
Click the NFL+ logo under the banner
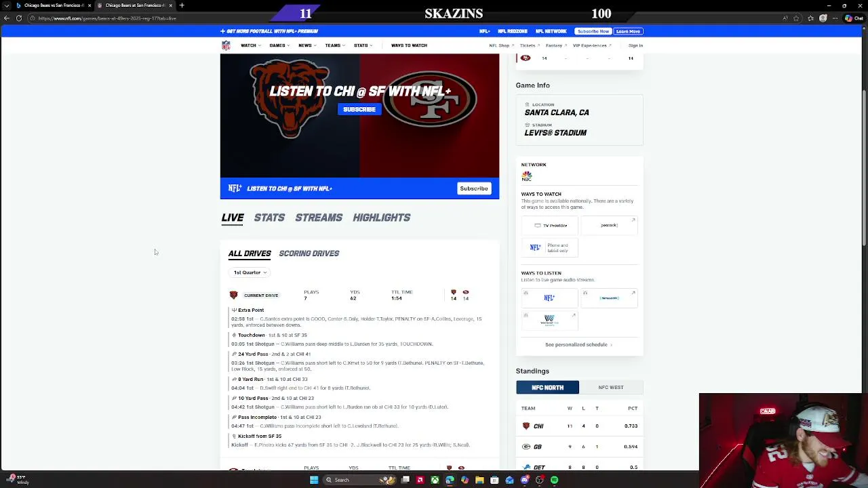point(235,188)
